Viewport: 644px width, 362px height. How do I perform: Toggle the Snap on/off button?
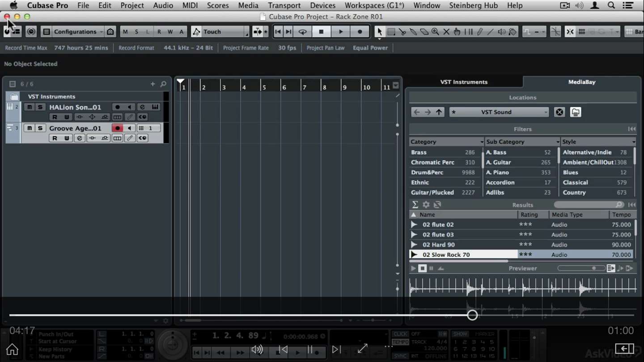coord(570,32)
